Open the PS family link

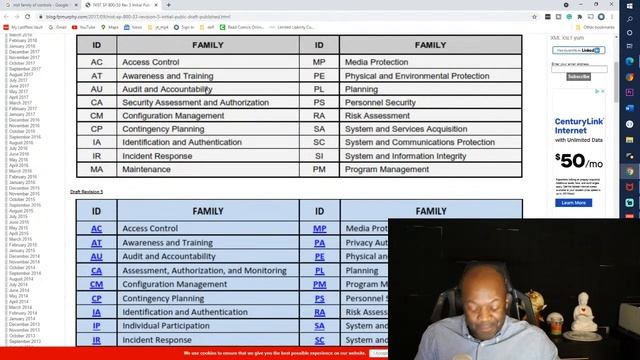(320, 298)
